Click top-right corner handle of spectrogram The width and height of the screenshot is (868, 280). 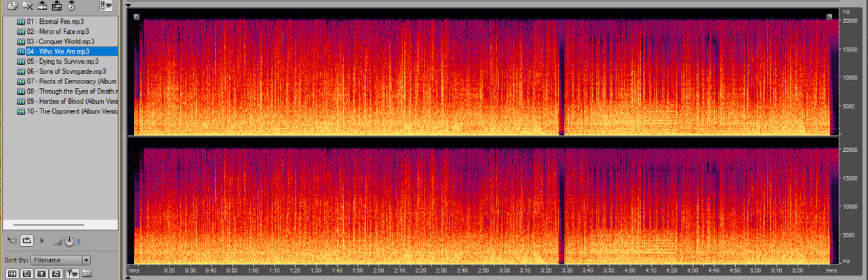829,16
